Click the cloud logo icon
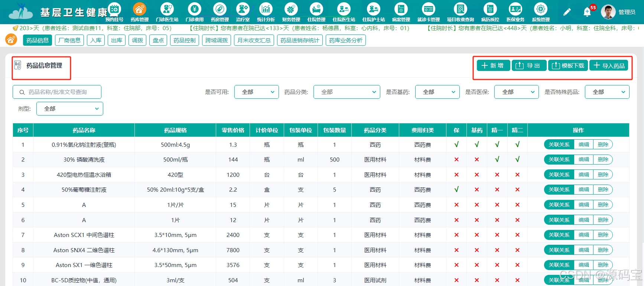Viewport: 644px width, 286px height. point(21,12)
